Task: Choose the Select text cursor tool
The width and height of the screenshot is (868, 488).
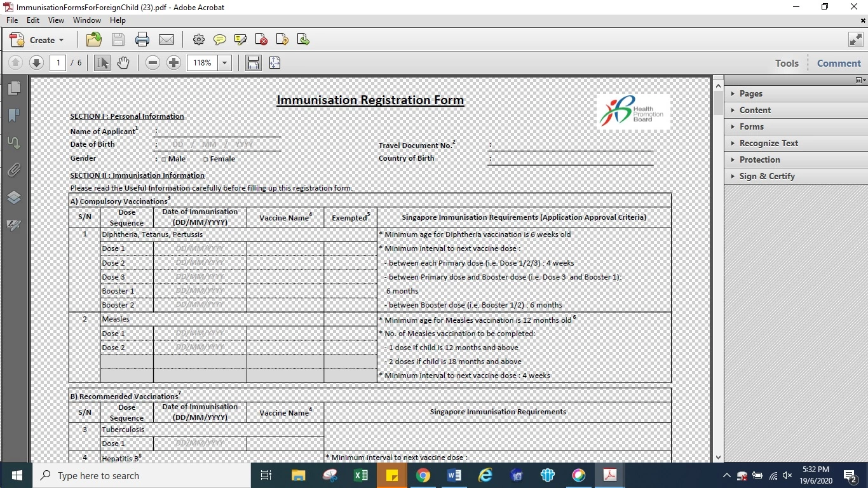Action: (102, 63)
